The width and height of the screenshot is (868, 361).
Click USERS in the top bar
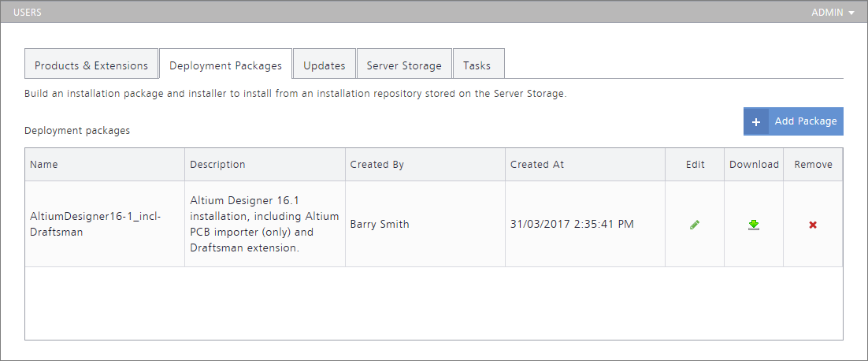click(28, 13)
